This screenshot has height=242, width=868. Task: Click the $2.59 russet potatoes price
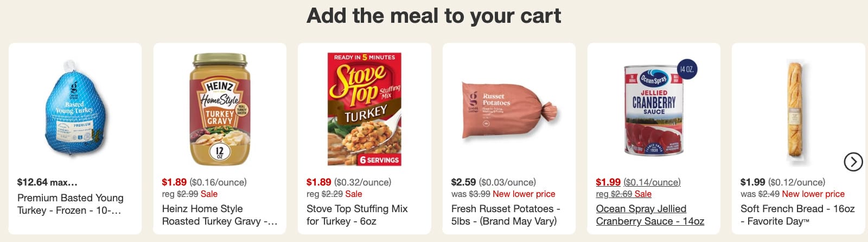click(463, 182)
